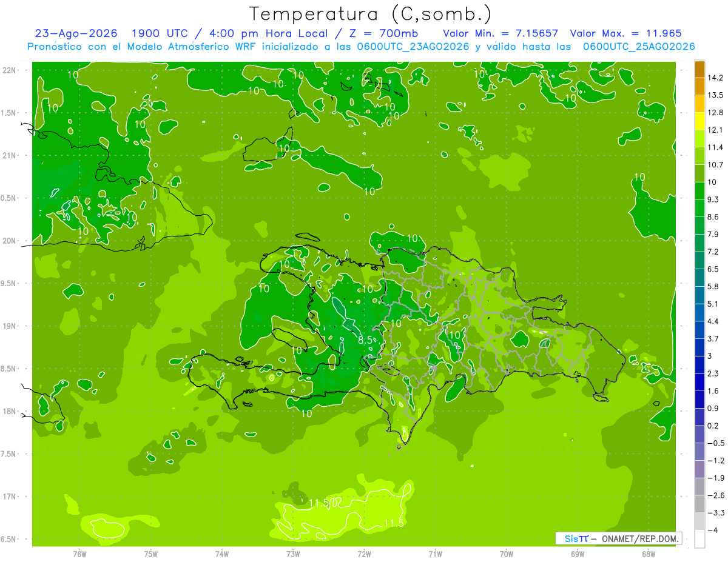
Task: Click the "1900 UTC" time text
Action: [x=159, y=33]
